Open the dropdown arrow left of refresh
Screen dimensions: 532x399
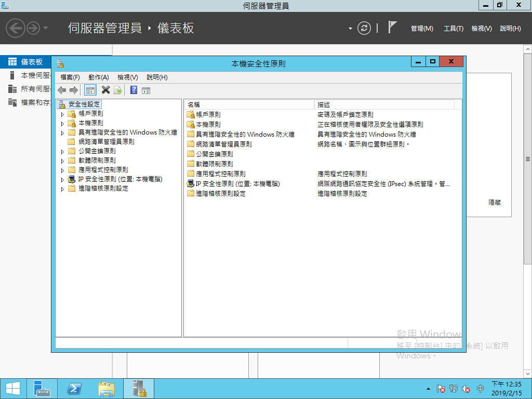350,29
